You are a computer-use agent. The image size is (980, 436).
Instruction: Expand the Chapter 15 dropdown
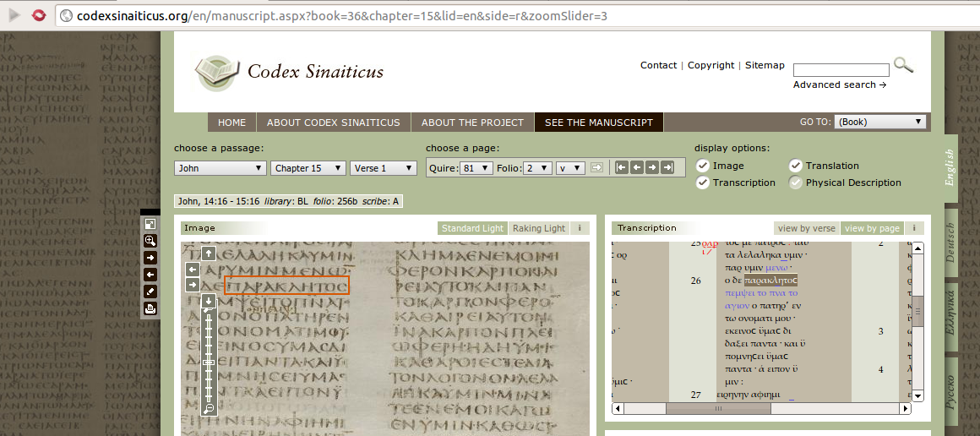308,168
